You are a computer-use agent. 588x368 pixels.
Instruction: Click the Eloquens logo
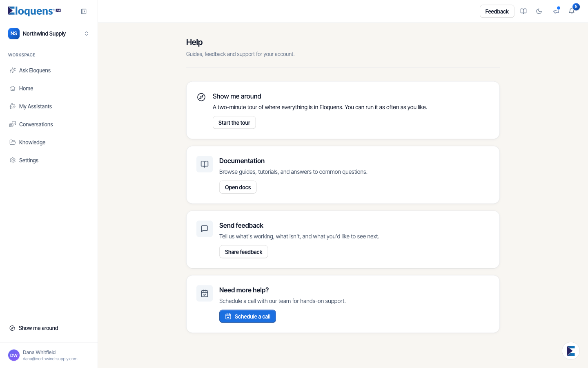pos(34,11)
